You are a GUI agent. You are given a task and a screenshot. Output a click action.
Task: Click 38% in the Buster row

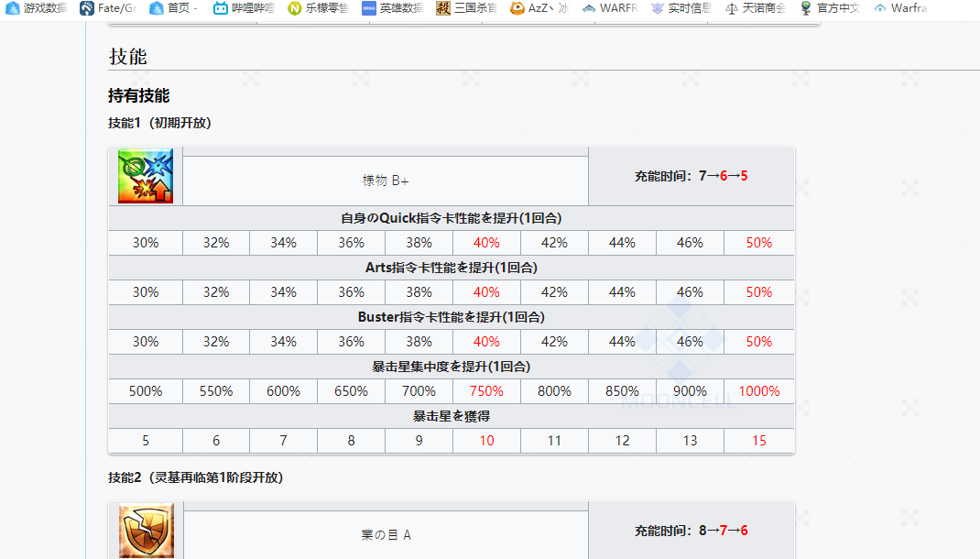(x=419, y=342)
